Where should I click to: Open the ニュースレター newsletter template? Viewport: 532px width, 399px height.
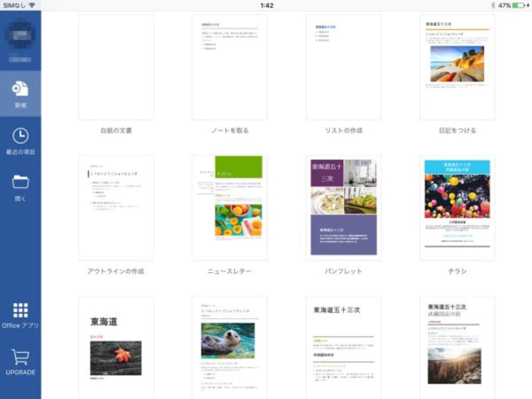[x=229, y=208]
